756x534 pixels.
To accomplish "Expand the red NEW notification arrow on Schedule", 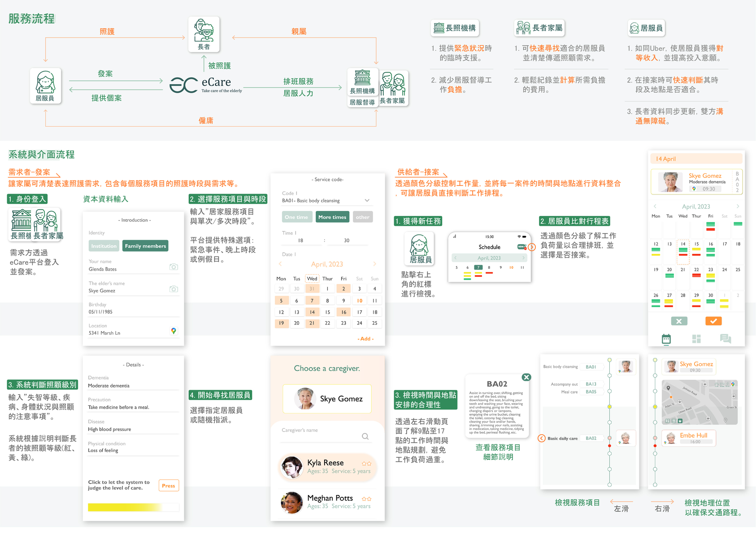I will click(x=532, y=246).
